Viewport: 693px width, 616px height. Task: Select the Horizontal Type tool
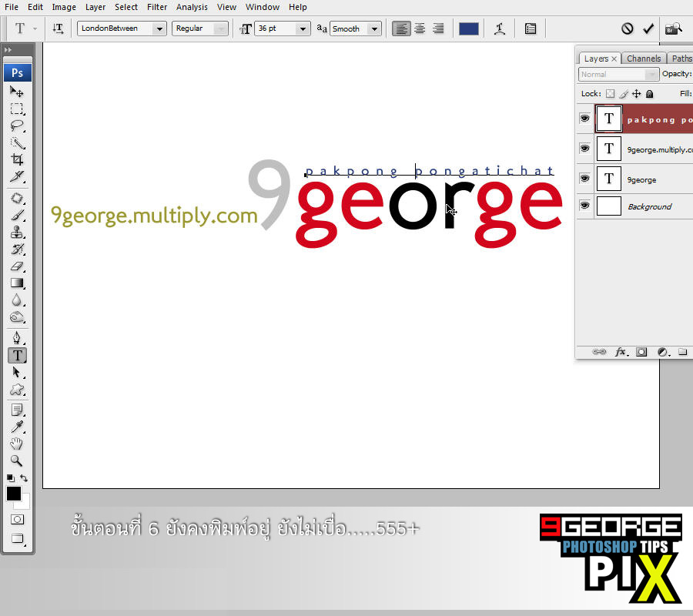(x=17, y=356)
